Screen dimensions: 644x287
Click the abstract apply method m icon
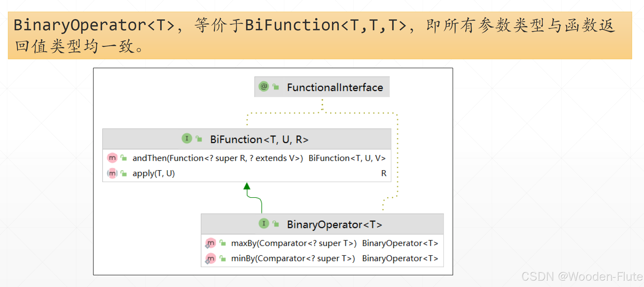pyautogui.click(x=112, y=173)
